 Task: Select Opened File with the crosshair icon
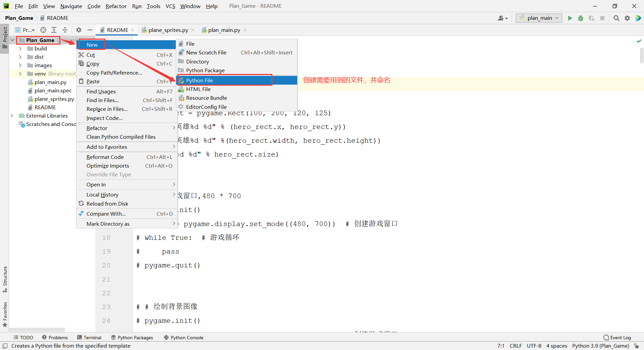coord(43,30)
